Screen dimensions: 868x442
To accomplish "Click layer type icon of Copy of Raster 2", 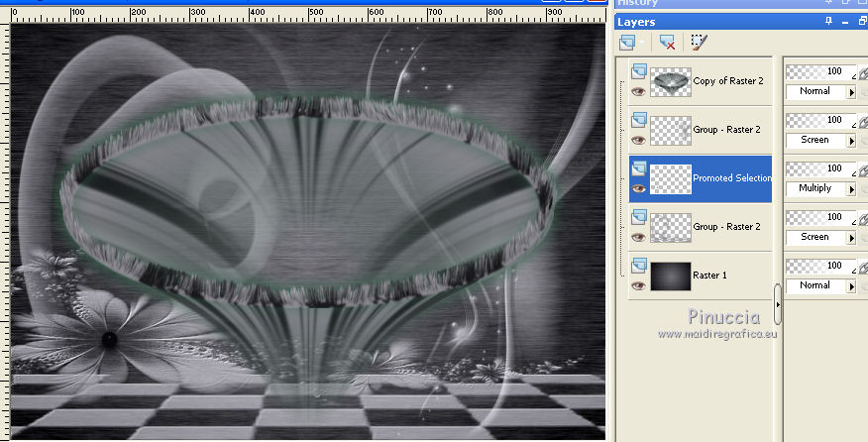I will point(638,71).
